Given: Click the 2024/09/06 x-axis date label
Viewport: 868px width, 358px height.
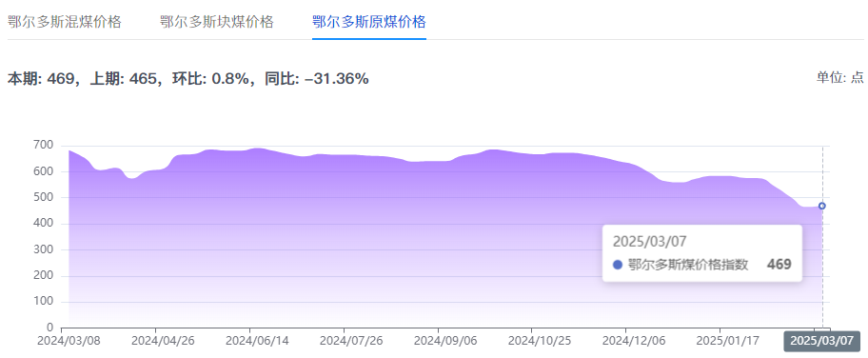Looking at the screenshot, I should coord(438,340).
